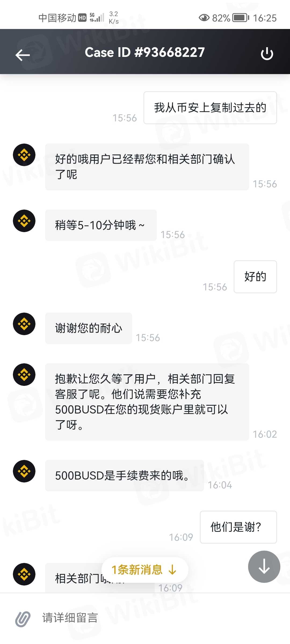Tap Binance avatar next to 抱歉让您久等了 message
This screenshot has width=290, height=644.
[x=24, y=375]
